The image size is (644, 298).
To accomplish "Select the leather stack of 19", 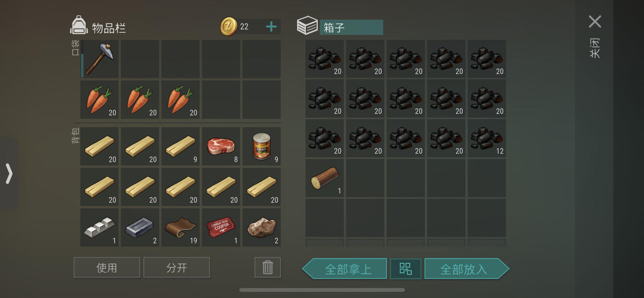I will [x=180, y=227].
